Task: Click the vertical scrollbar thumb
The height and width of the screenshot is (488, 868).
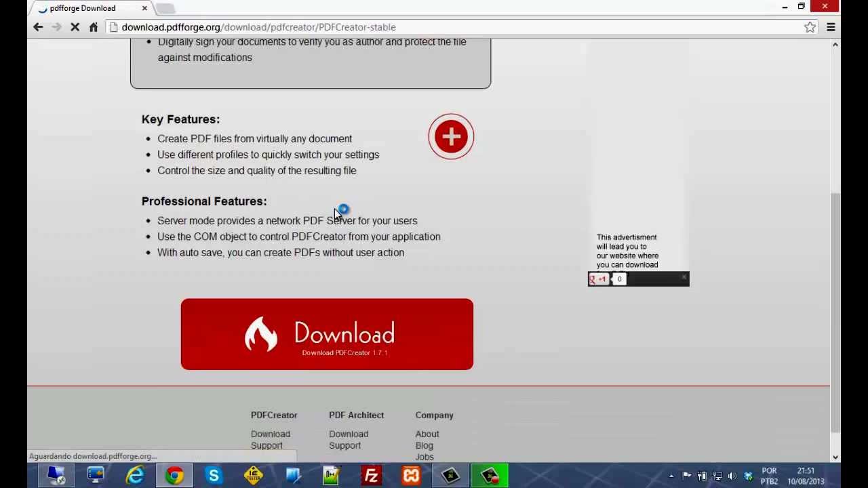Action: 835,312
